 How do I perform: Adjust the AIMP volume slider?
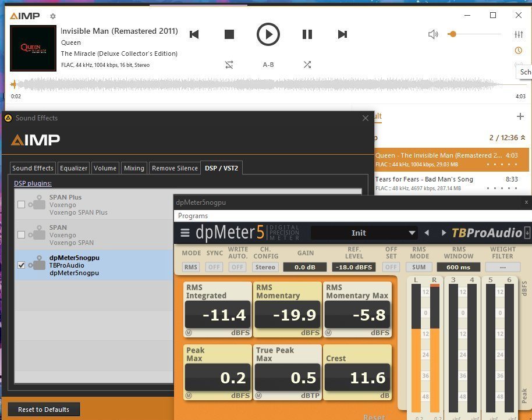point(474,34)
